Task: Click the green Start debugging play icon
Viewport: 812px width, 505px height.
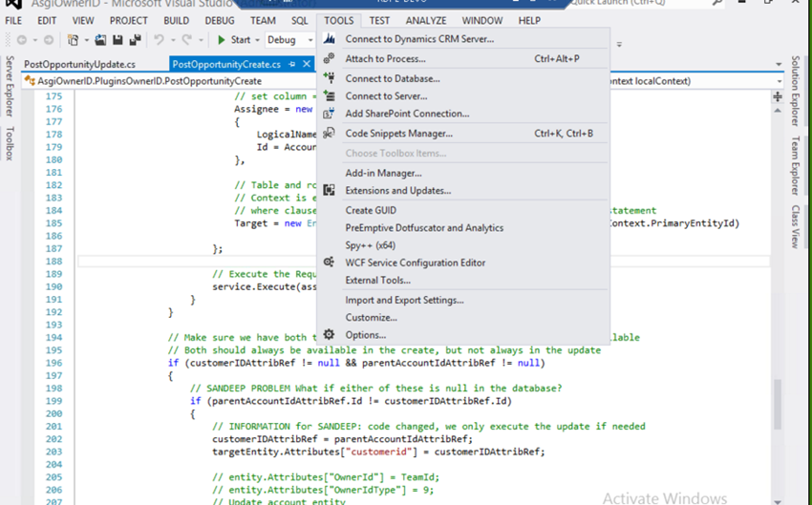Action: tap(222, 40)
